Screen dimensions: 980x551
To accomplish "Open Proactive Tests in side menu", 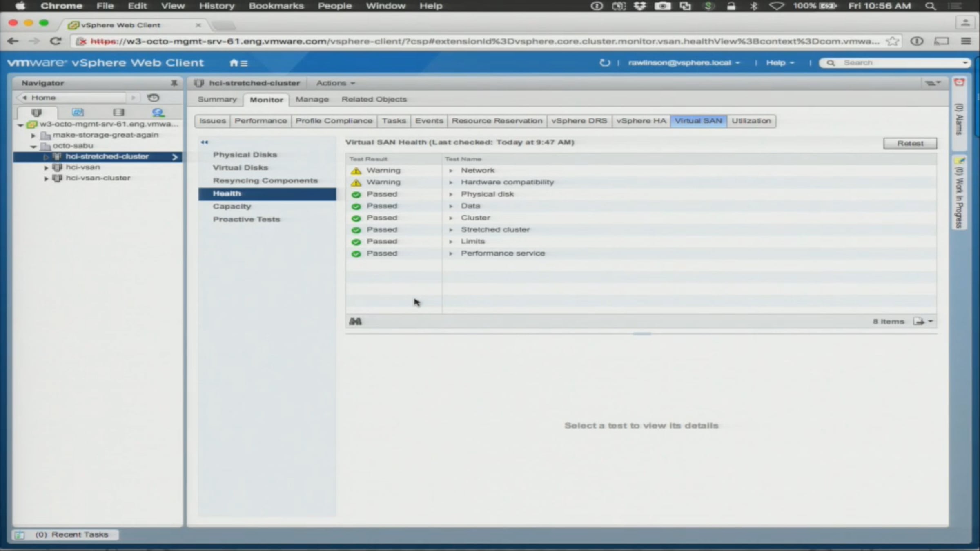I will click(246, 220).
